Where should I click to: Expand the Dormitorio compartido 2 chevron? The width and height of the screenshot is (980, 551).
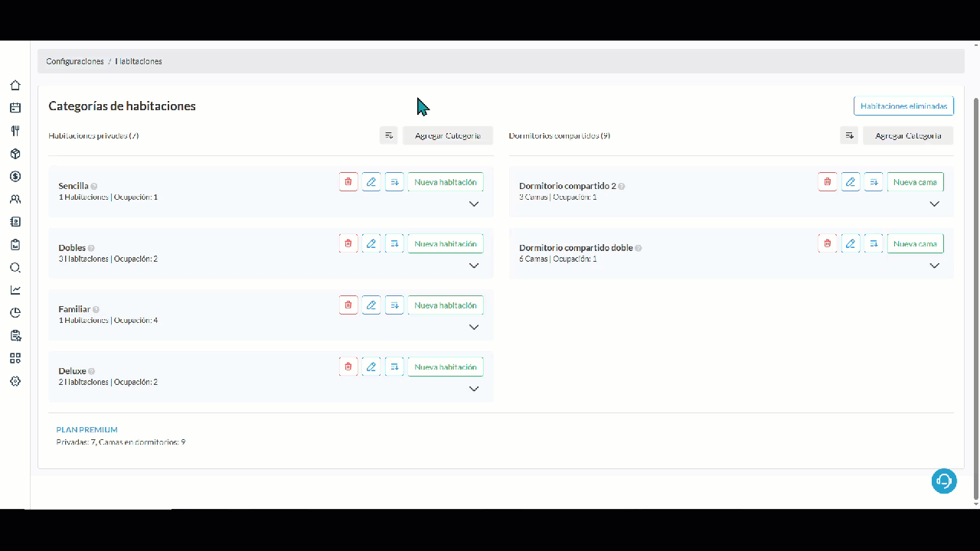[934, 204]
